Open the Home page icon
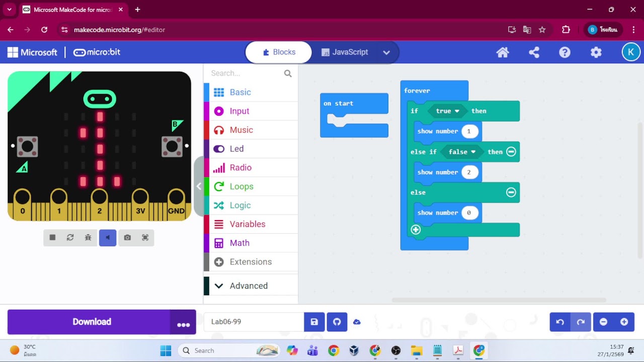The height and width of the screenshot is (362, 644). (x=503, y=52)
